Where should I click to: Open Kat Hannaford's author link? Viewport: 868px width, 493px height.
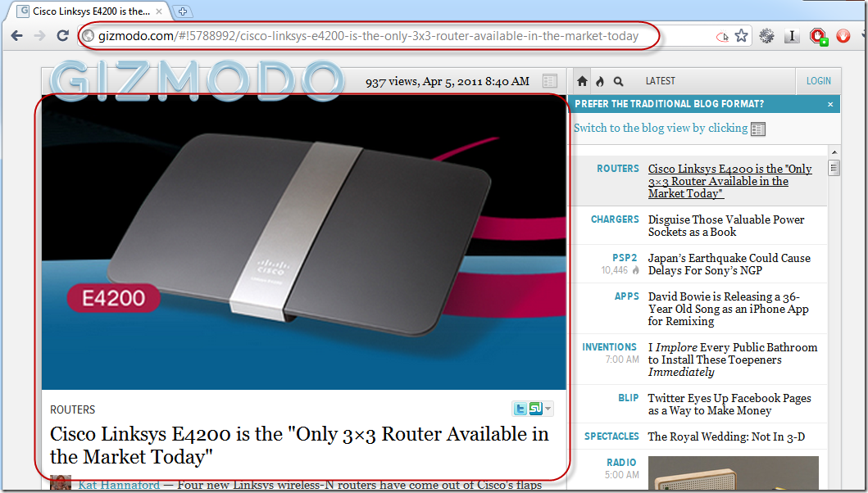pyautogui.click(x=119, y=485)
